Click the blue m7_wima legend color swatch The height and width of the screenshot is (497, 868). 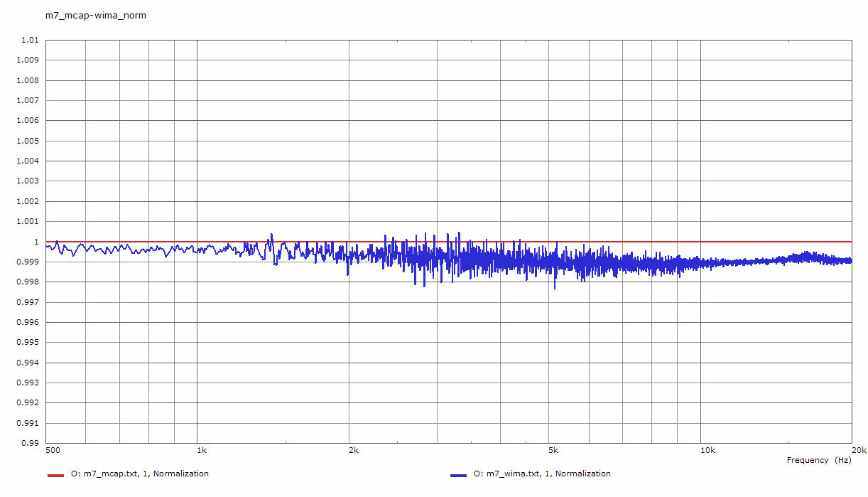click(x=458, y=475)
